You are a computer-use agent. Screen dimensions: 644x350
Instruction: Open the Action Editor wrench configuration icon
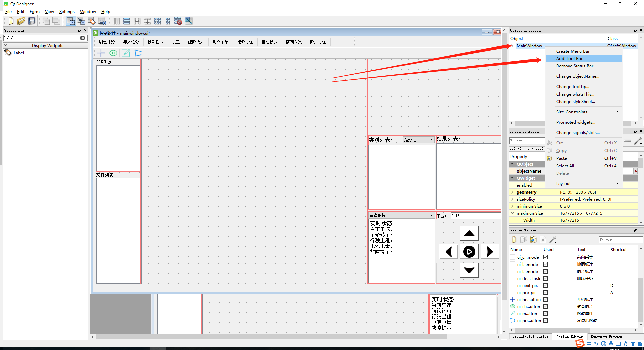coord(553,239)
